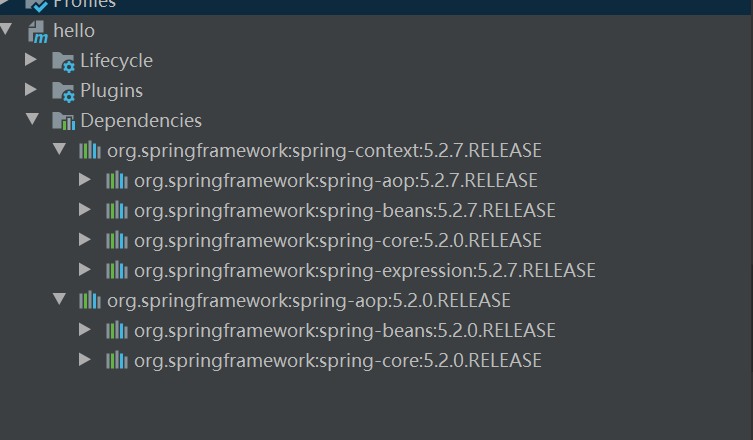Click the Maven project icon beside hello
753x440 pixels.
click(37, 31)
